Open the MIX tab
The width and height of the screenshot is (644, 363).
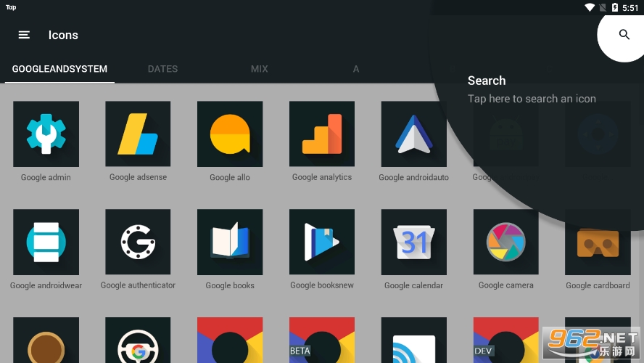(259, 69)
